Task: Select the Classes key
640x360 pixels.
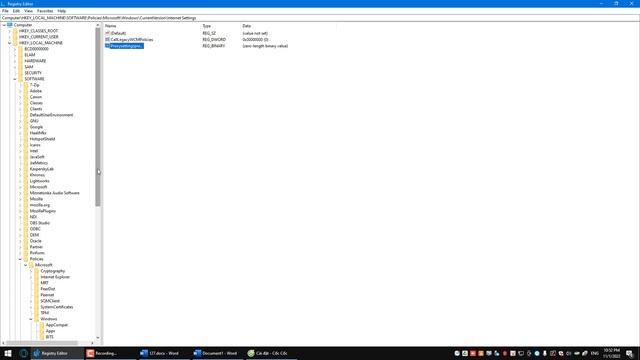Action: tap(36, 103)
